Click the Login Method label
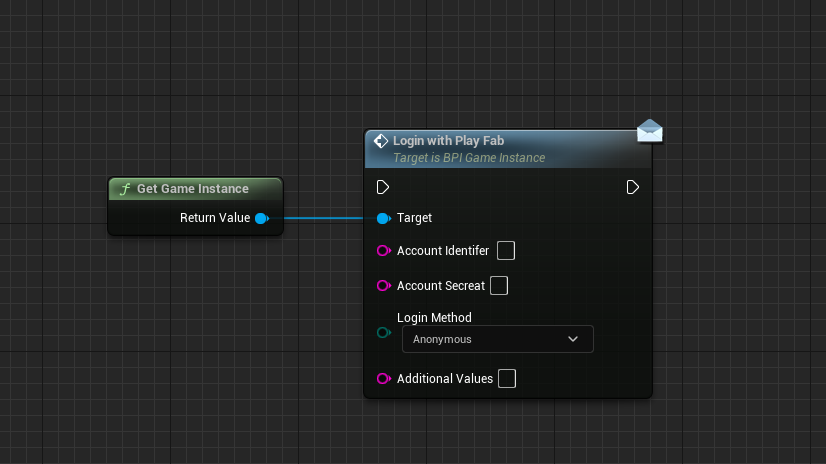This screenshot has width=826, height=464. coord(434,318)
